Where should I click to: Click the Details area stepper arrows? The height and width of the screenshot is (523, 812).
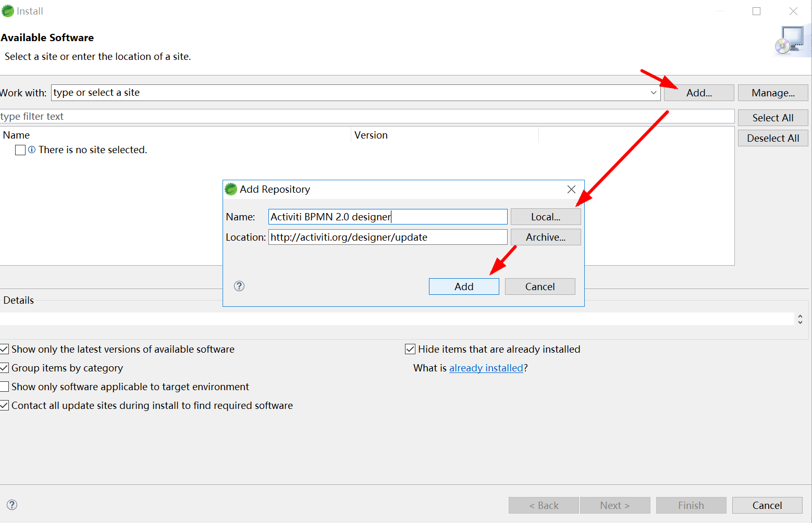pos(800,319)
